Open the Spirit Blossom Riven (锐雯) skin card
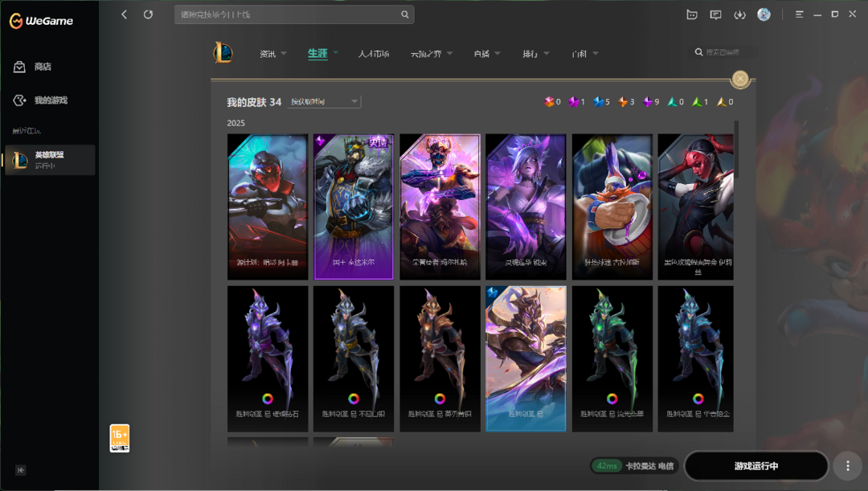 526,207
